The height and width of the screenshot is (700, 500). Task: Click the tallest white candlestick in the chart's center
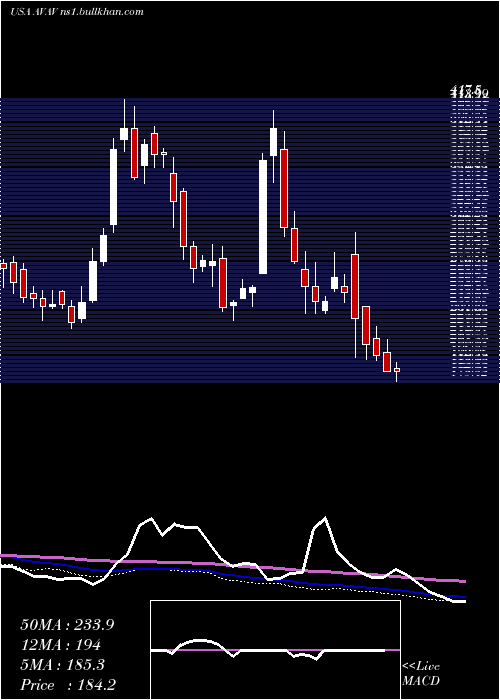(263, 217)
